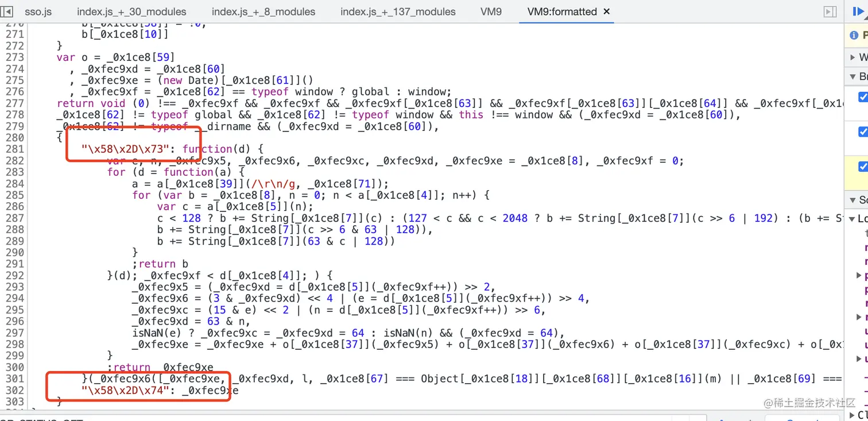Image resolution: width=868 pixels, height=421 pixels.
Task: Collapse the Breakpoints section arrow
Action: (x=852, y=76)
